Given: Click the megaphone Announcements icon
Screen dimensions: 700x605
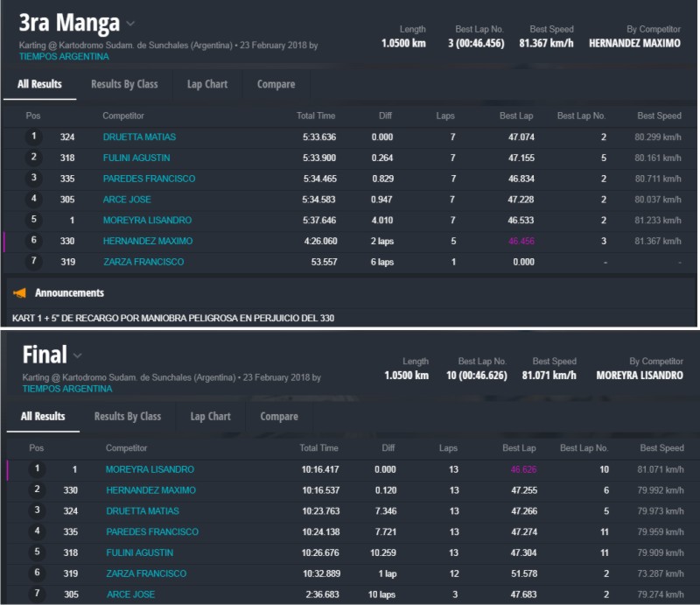Looking at the screenshot, I should [19, 293].
